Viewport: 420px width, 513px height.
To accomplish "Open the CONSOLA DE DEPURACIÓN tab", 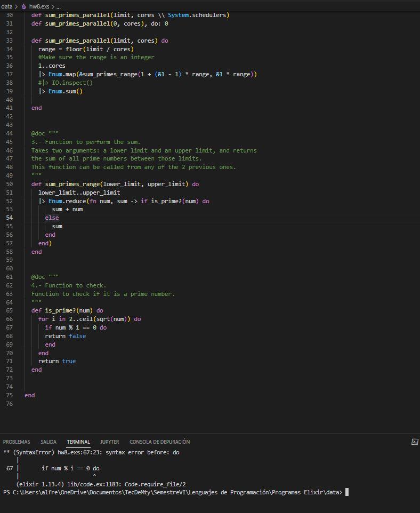I will click(159, 442).
